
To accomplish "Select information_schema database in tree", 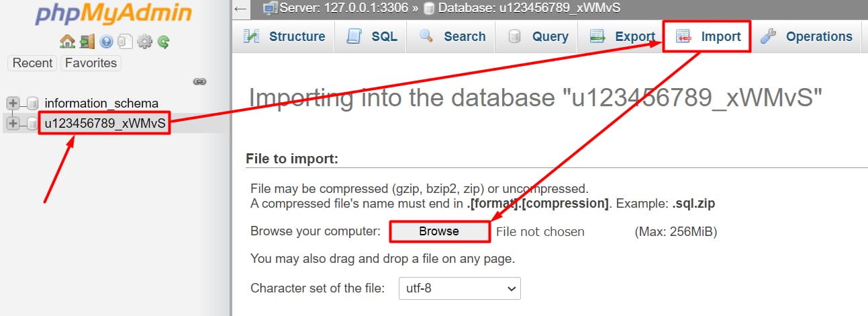I will pos(101,103).
